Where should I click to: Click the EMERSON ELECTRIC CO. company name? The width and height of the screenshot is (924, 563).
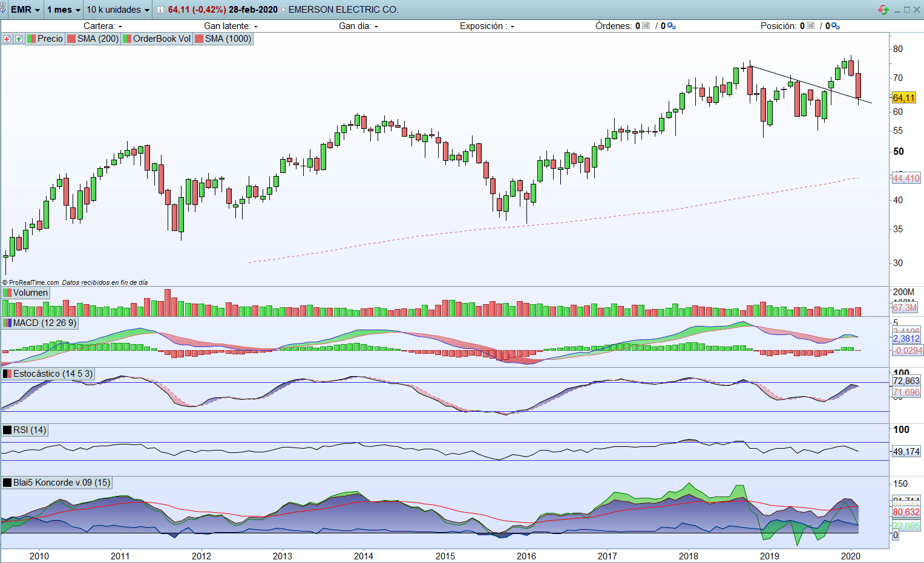(x=343, y=10)
